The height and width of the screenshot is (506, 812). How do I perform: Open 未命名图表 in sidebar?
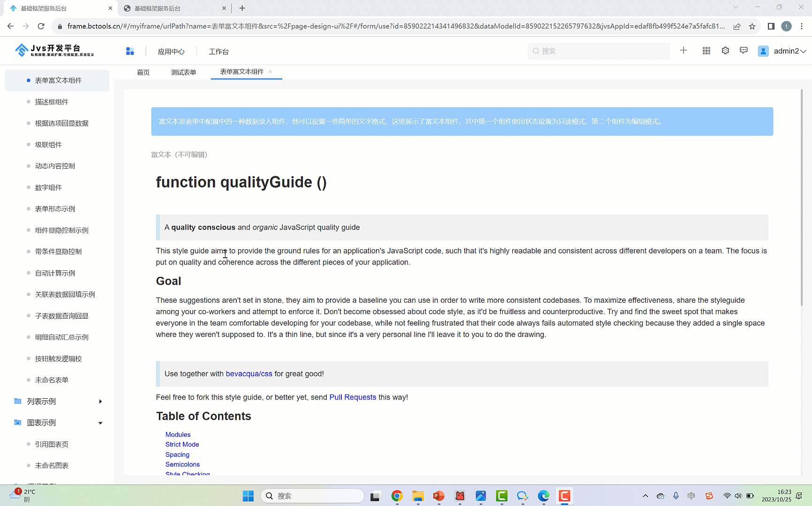[x=52, y=466]
